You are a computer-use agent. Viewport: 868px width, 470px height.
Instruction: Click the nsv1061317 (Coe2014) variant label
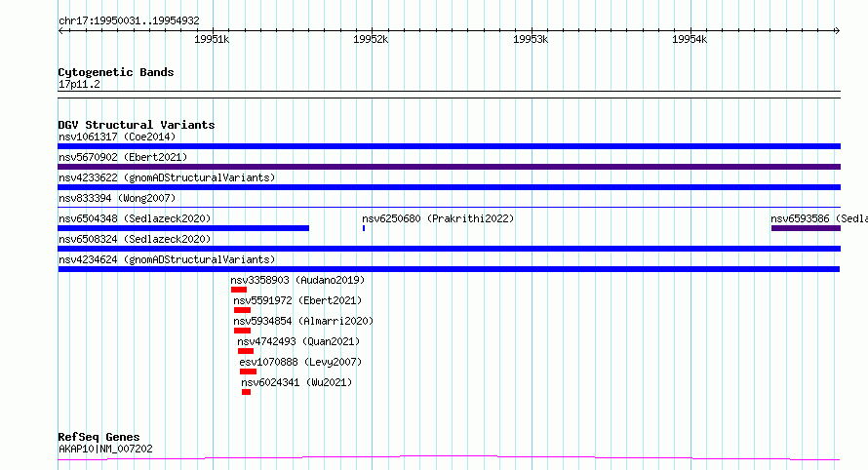(117, 137)
